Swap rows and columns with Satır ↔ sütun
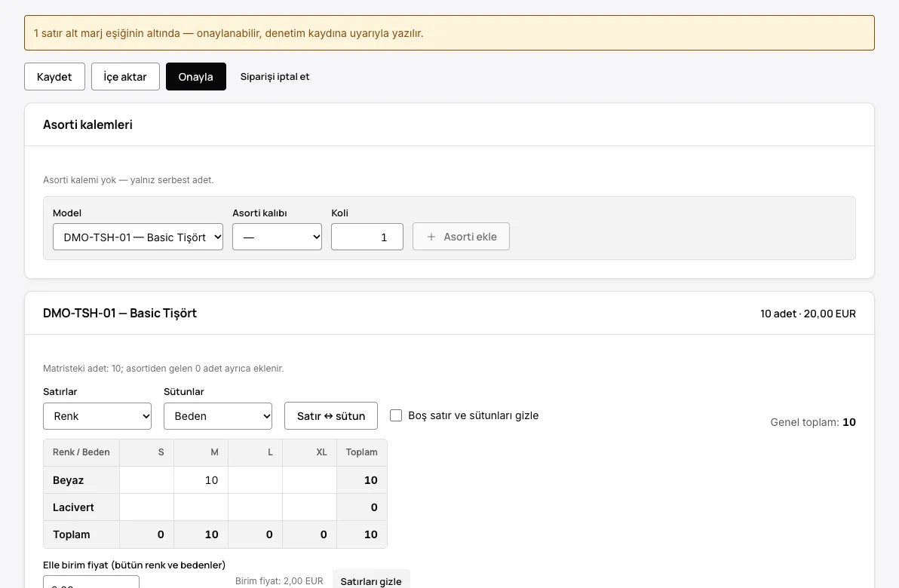Viewport: 899px width, 588px height. [331, 416]
